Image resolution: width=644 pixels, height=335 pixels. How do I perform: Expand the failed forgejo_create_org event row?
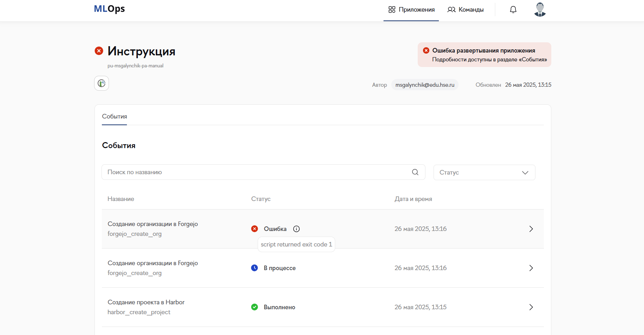click(531, 229)
